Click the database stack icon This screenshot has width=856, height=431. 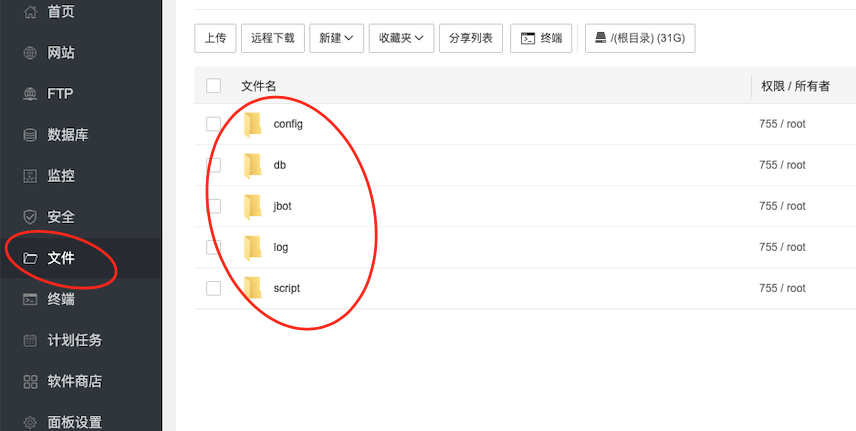pyautogui.click(x=29, y=135)
